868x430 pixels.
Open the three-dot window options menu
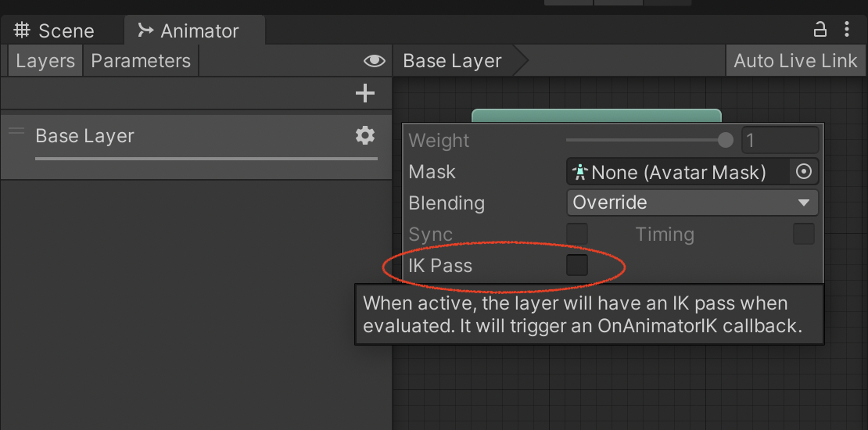pos(847,30)
